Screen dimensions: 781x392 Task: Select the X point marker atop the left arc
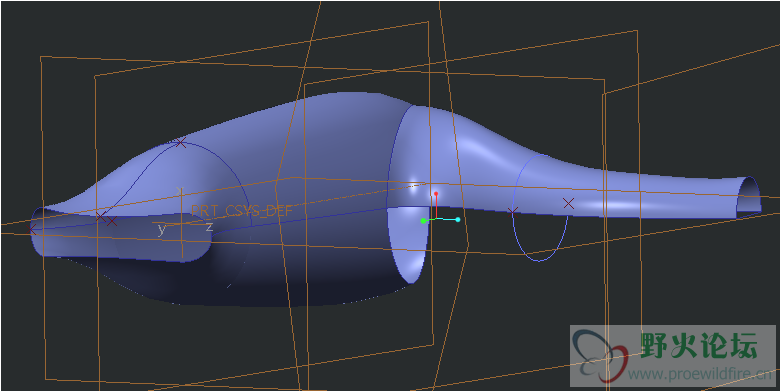(180, 142)
